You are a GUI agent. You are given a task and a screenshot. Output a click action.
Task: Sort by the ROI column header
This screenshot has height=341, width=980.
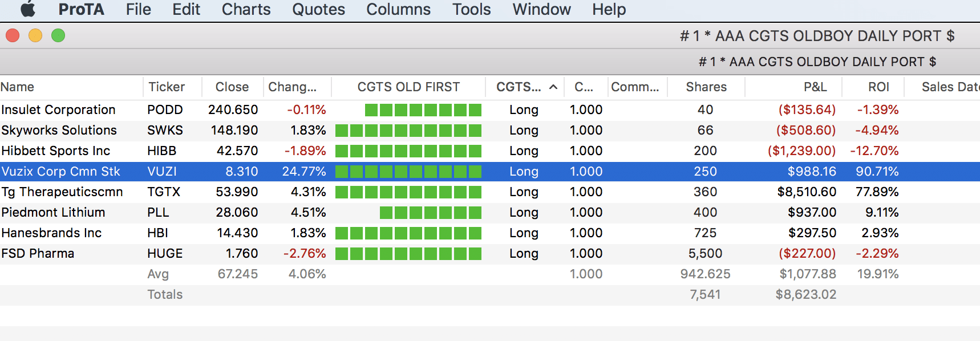[878, 87]
